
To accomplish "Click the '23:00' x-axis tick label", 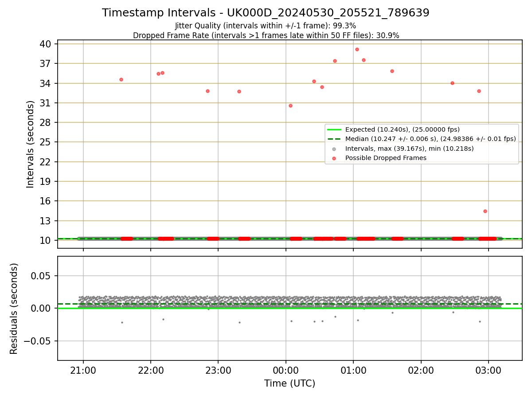I will point(218,370).
